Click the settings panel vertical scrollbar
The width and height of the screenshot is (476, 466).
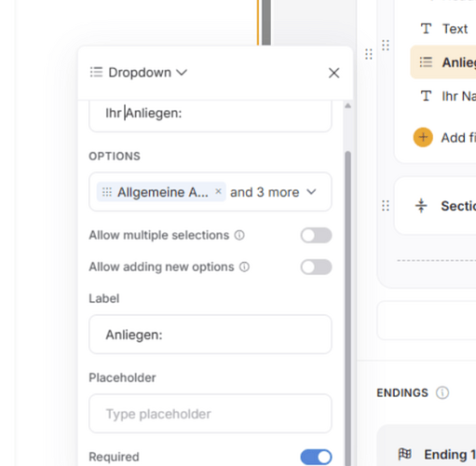[x=347, y=308]
